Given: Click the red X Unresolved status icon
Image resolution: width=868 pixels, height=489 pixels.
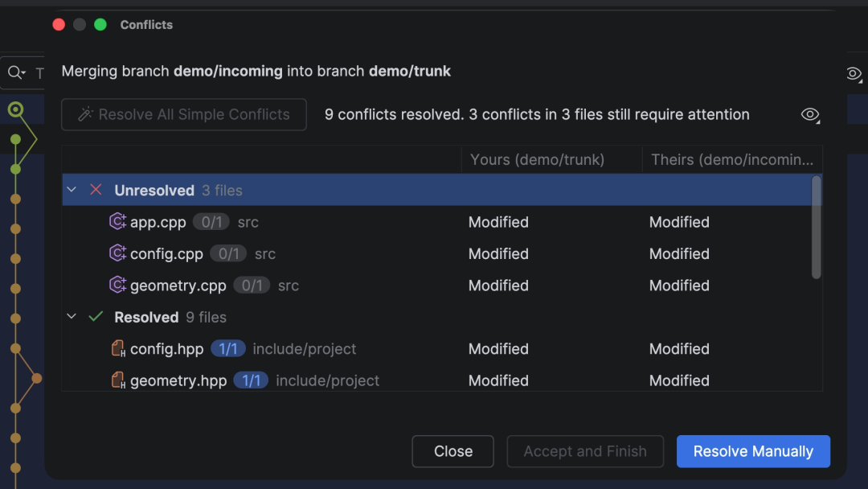Looking at the screenshot, I should (96, 190).
